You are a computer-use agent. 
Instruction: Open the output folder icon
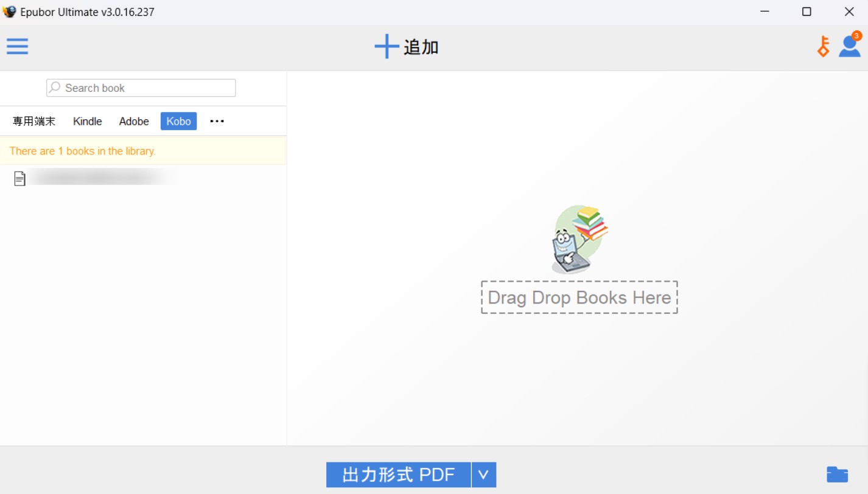coord(838,475)
